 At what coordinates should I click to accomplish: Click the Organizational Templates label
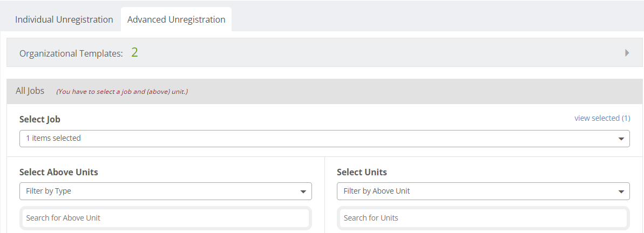(71, 53)
